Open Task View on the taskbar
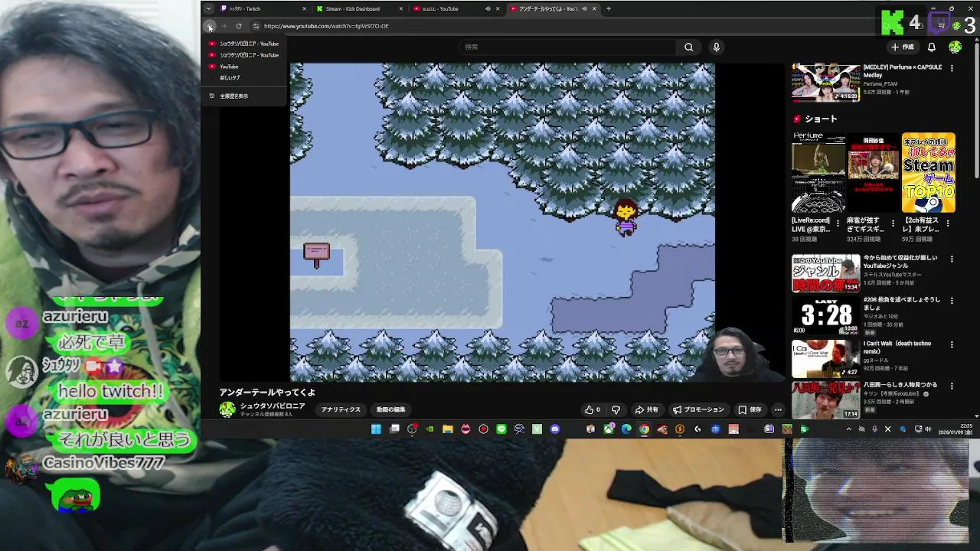The image size is (980, 551). pyautogui.click(x=394, y=429)
